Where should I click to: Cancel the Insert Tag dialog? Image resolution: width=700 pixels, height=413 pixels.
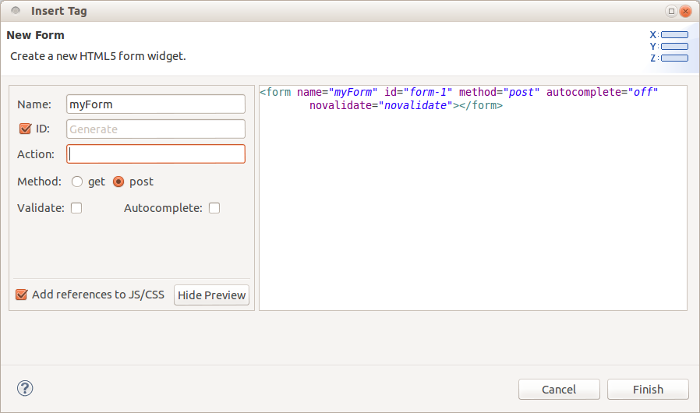point(559,389)
